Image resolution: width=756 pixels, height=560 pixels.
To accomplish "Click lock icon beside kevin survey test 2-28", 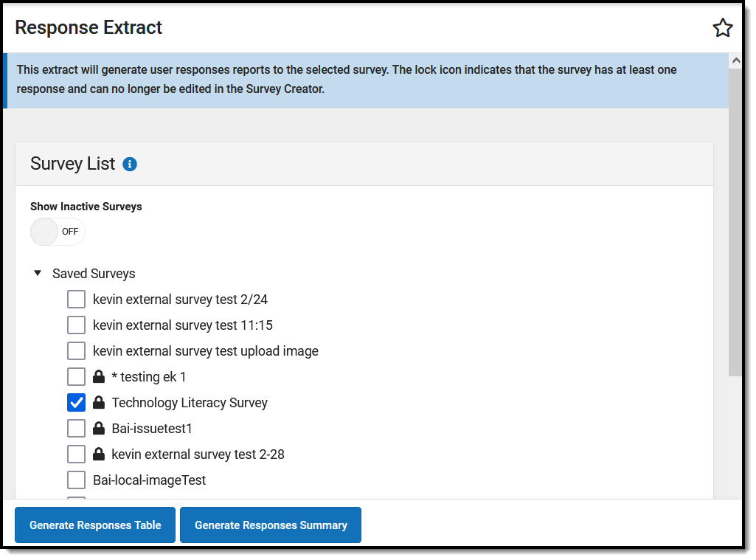I will point(98,454).
